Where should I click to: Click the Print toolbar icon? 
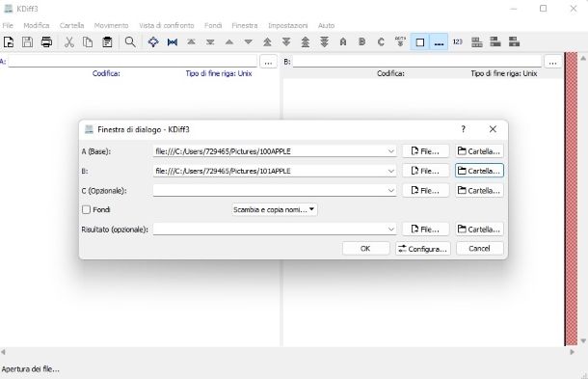[46, 42]
